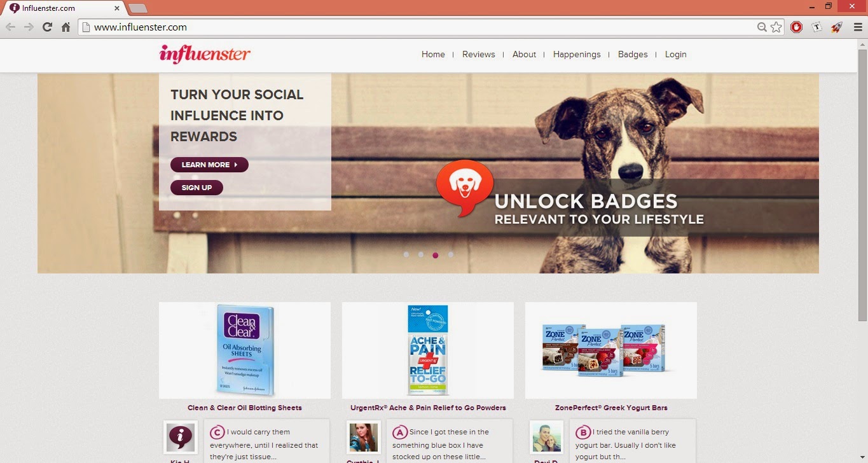This screenshot has height=463, width=868.
Task: Open the Badges navigation link
Action: (x=633, y=55)
